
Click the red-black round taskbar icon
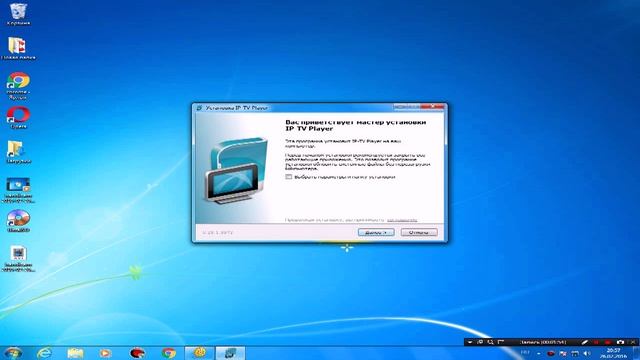[x=137, y=353]
